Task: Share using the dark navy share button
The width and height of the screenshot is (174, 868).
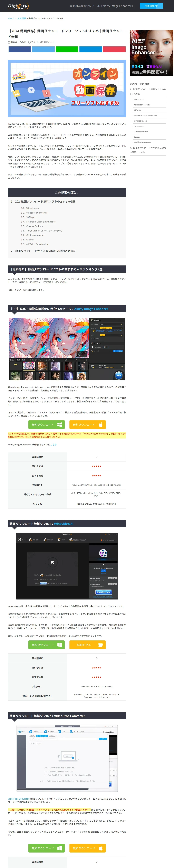Action: tap(20, 49)
